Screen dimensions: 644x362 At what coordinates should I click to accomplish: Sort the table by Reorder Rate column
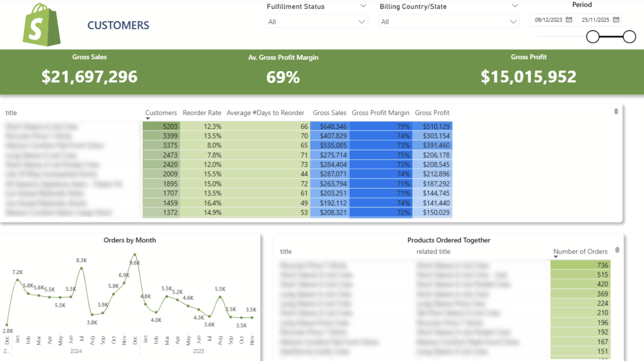point(202,113)
